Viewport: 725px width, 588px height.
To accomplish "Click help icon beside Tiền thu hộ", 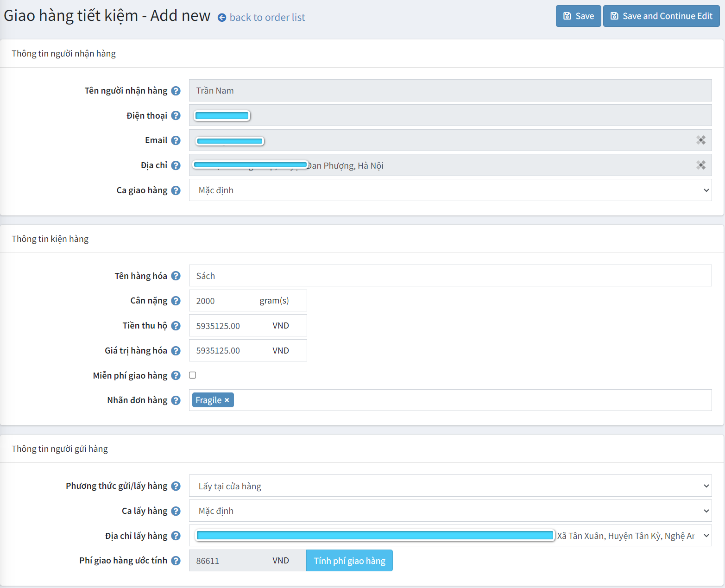I will [176, 326].
